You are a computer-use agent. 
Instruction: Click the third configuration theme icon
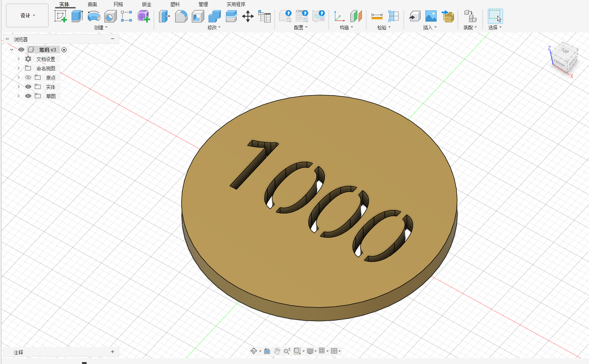coord(319,16)
